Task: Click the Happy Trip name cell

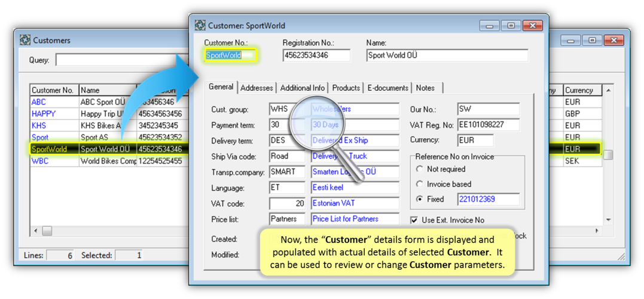Action: pyautogui.click(x=108, y=114)
